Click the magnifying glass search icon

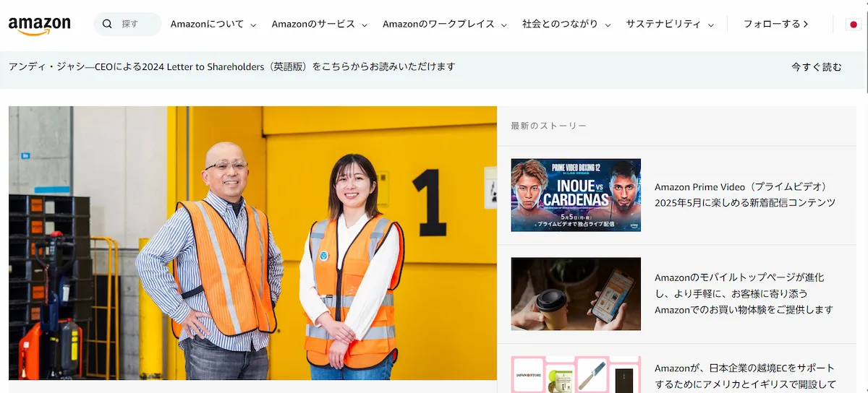(107, 24)
